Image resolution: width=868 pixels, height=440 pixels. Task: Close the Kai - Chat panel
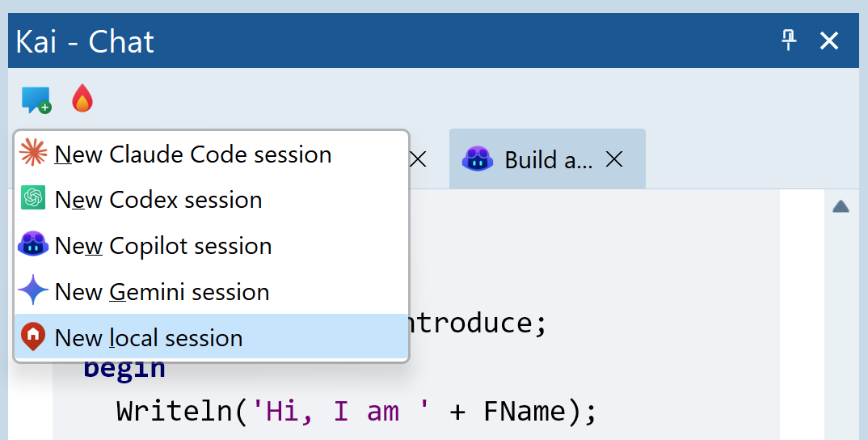[x=829, y=40]
